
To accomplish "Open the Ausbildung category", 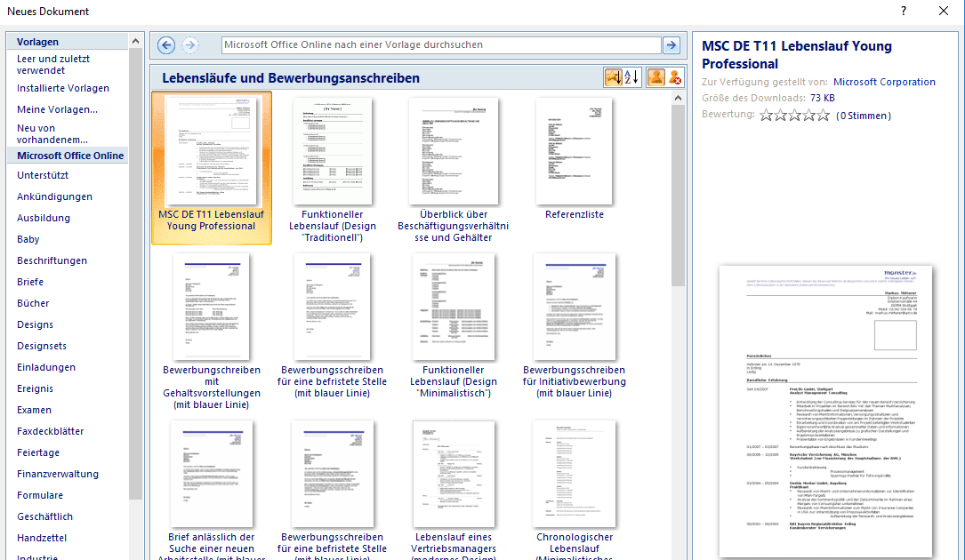I will tap(43, 218).
